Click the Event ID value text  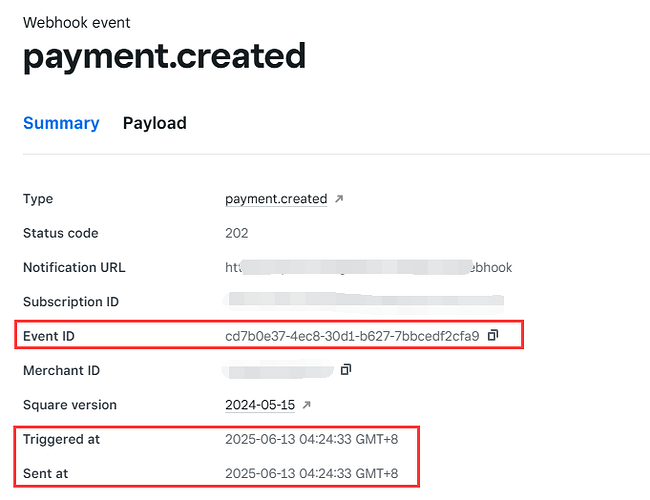(352, 335)
